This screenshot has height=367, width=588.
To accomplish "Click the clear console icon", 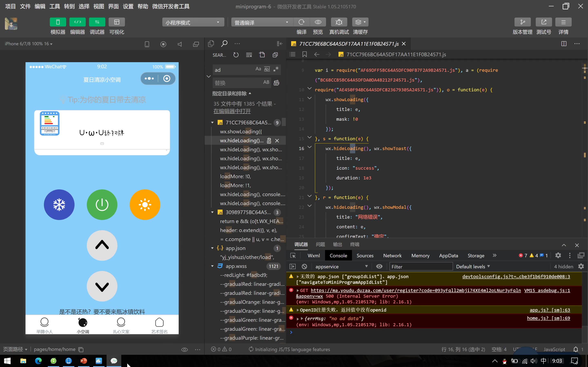I will tap(304, 266).
